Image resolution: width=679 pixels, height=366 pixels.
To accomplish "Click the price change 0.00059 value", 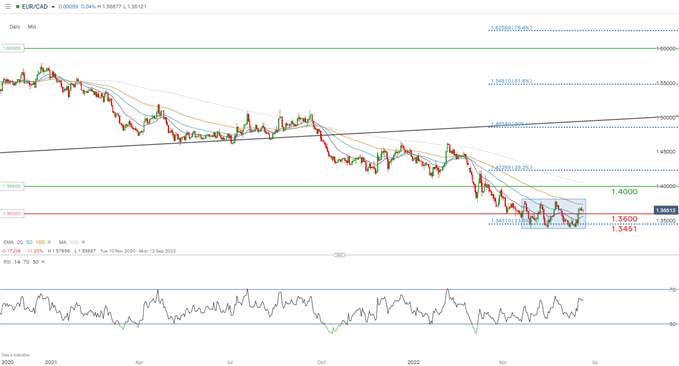I will (x=68, y=7).
